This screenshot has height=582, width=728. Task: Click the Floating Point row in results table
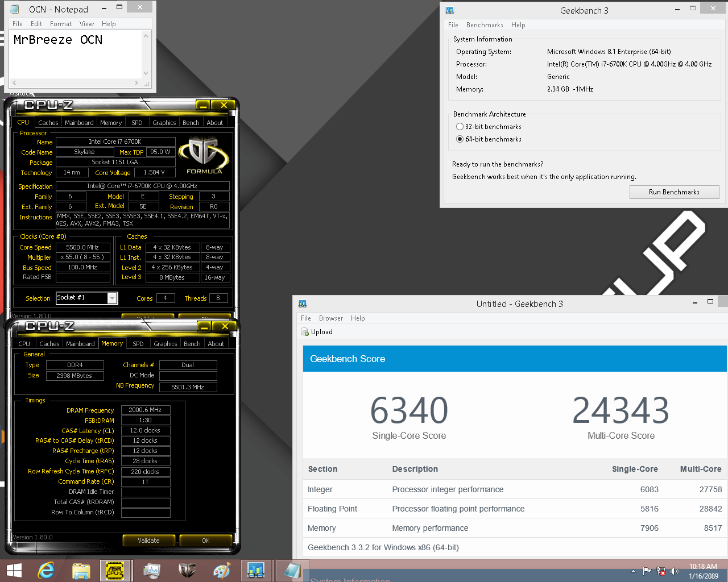pos(515,509)
